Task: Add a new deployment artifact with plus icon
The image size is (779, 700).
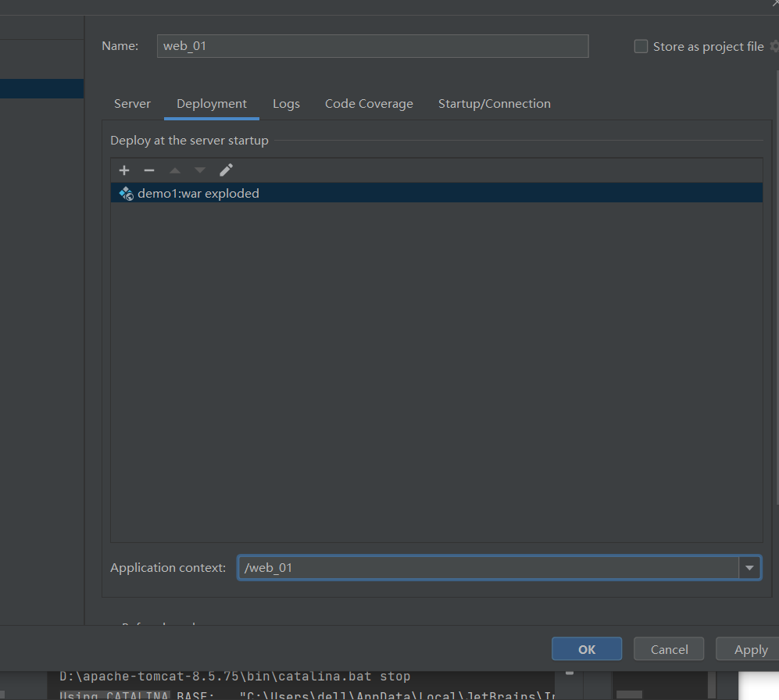Action: point(124,170)
